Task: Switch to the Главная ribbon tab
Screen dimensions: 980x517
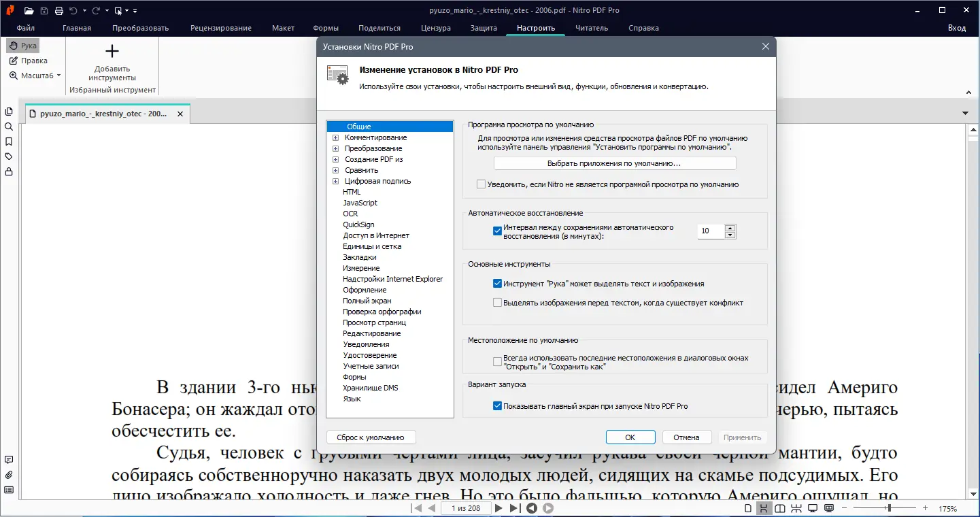Action: (x=77, y=28)
